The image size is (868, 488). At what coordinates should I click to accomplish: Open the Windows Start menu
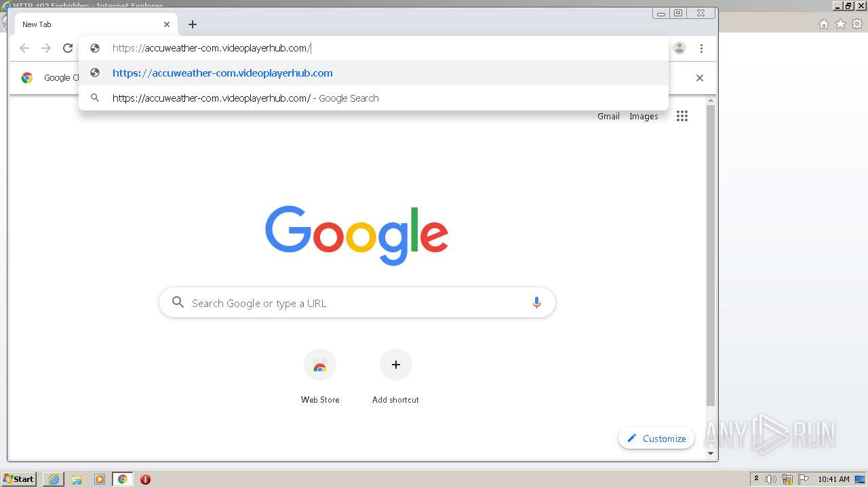click(19, 479)
